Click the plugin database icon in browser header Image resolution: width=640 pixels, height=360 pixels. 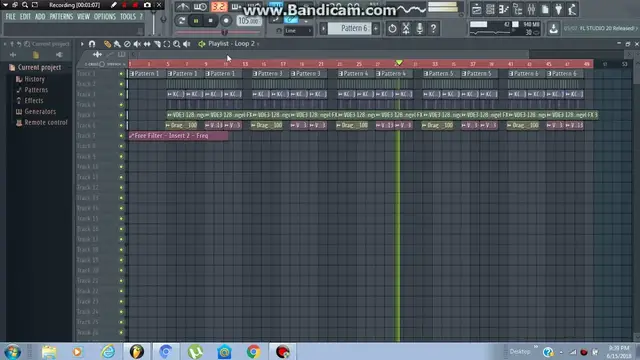tap(59, 55)
